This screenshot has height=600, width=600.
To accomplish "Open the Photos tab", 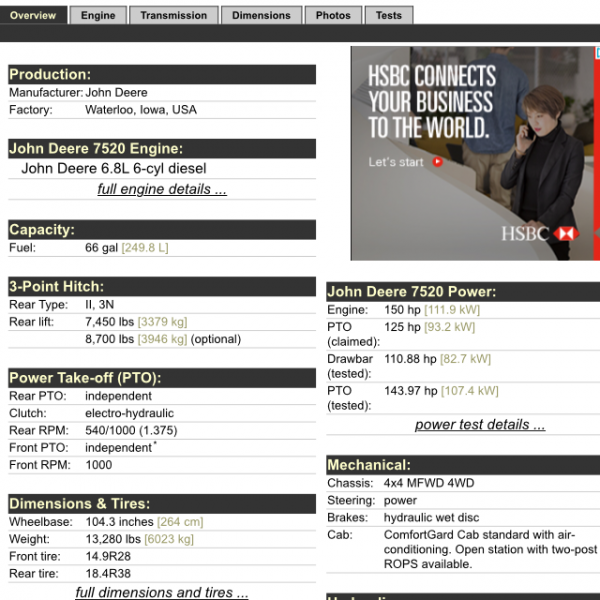I will tap(333, 15).
